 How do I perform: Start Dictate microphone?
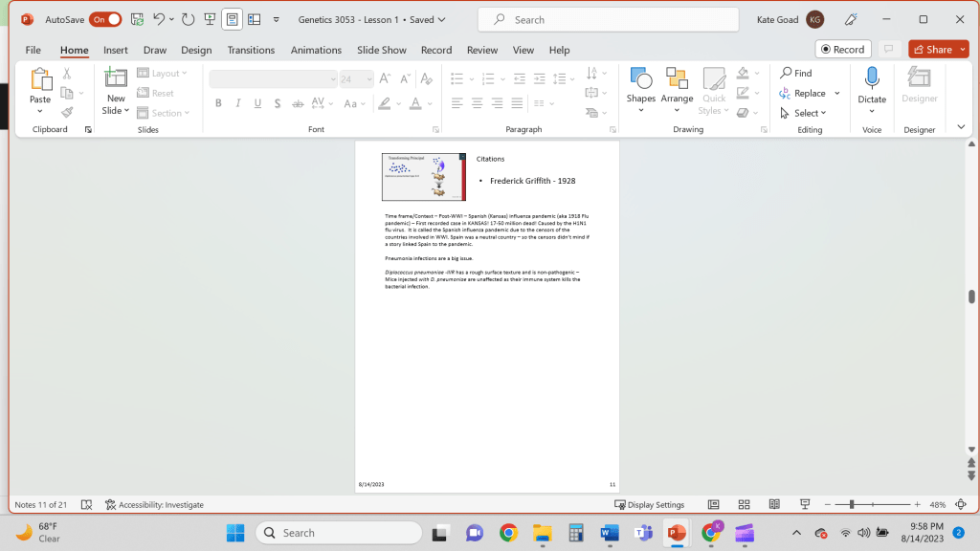tap(871, 86)
